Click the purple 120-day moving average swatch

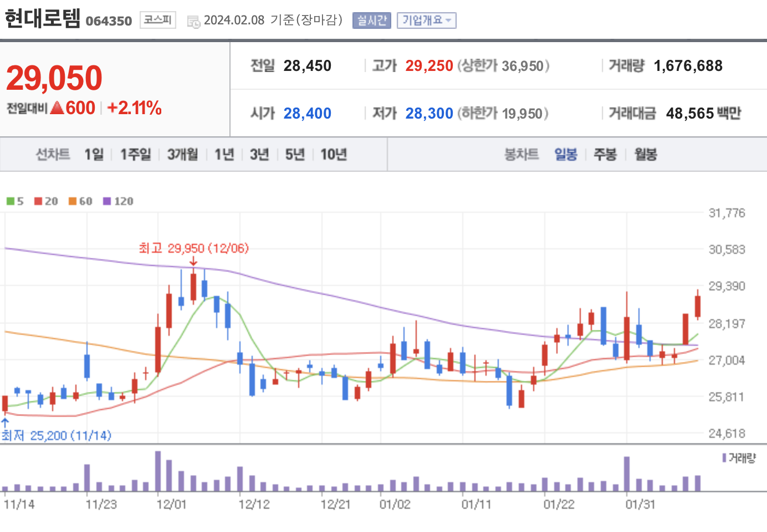coord(107,201)
